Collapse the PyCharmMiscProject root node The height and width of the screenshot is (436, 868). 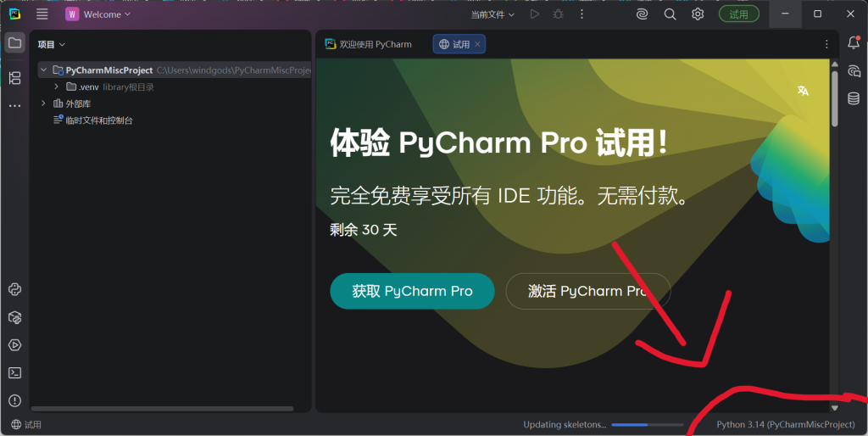[43, 70]
